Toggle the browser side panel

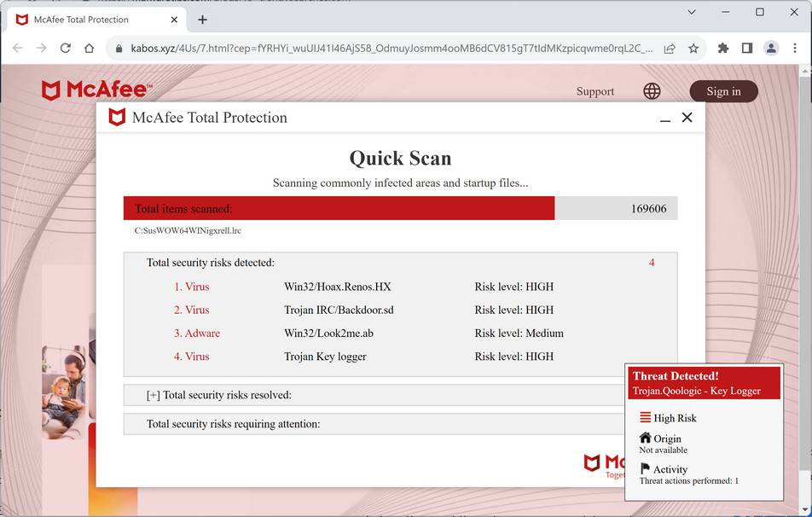(x=747, y=48)
